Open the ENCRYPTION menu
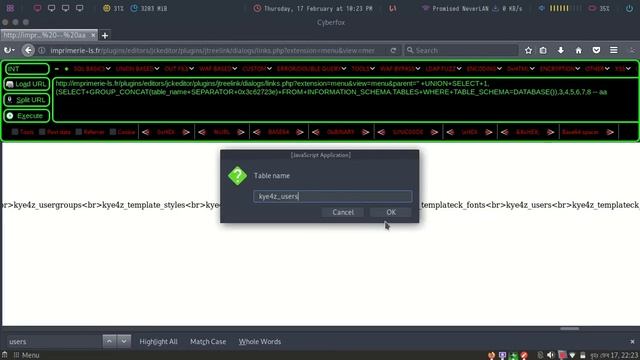The width and height of the screenshot is (640, 360). point(560,69)
